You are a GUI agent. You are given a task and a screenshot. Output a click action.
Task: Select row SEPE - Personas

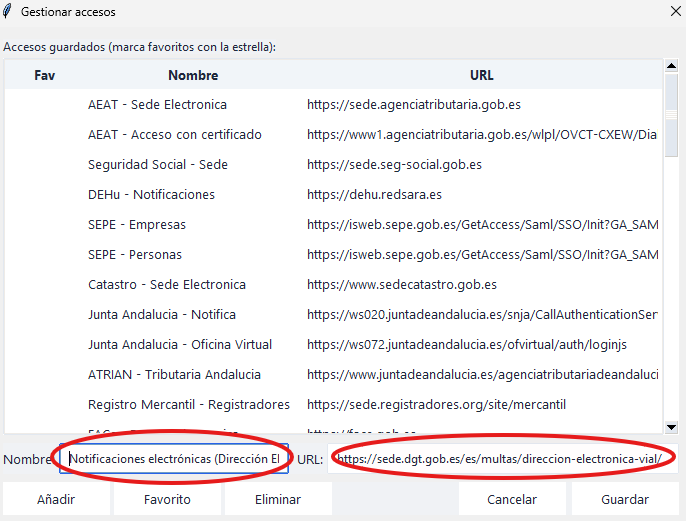coord(333,255)
